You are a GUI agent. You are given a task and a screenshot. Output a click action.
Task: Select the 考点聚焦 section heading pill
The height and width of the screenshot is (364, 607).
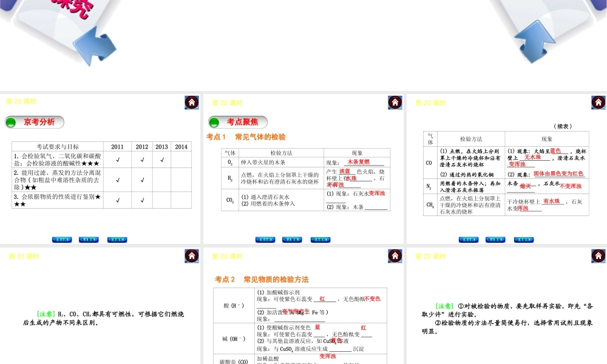tap(238, 122)
